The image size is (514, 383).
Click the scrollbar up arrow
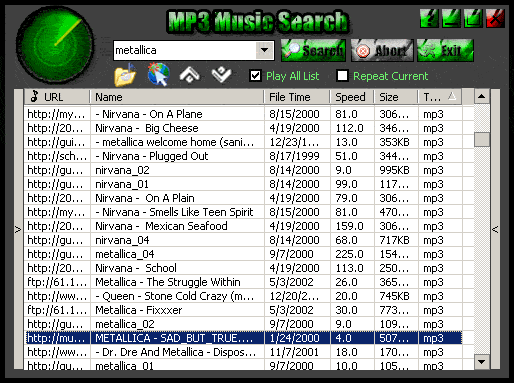(x=481, y=97)
